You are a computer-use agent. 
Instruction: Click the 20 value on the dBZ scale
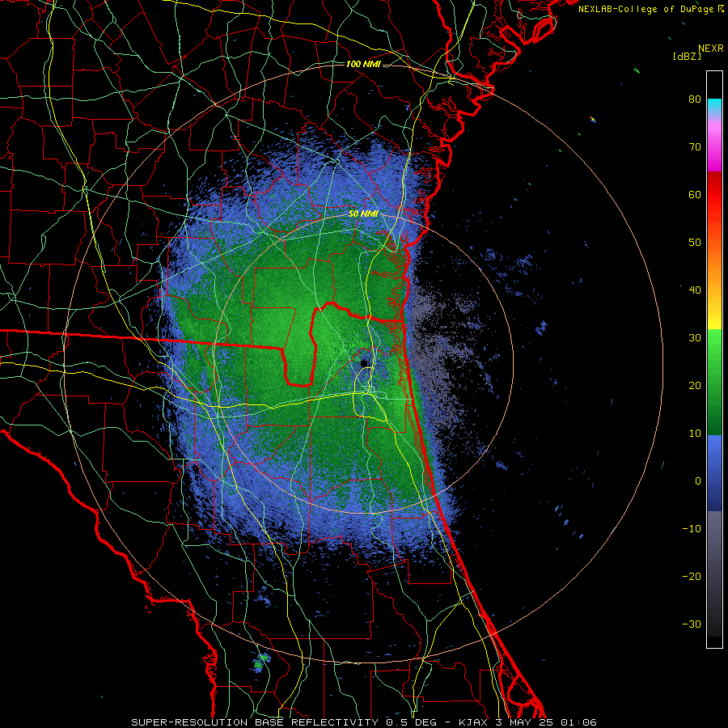click(x=695, y=386)
